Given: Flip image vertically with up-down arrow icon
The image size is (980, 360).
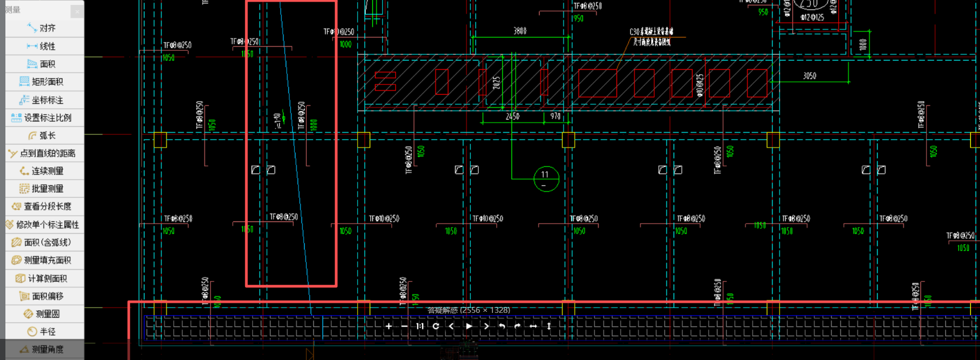Looking at the screenshot, I should click(x=549, y=326).
